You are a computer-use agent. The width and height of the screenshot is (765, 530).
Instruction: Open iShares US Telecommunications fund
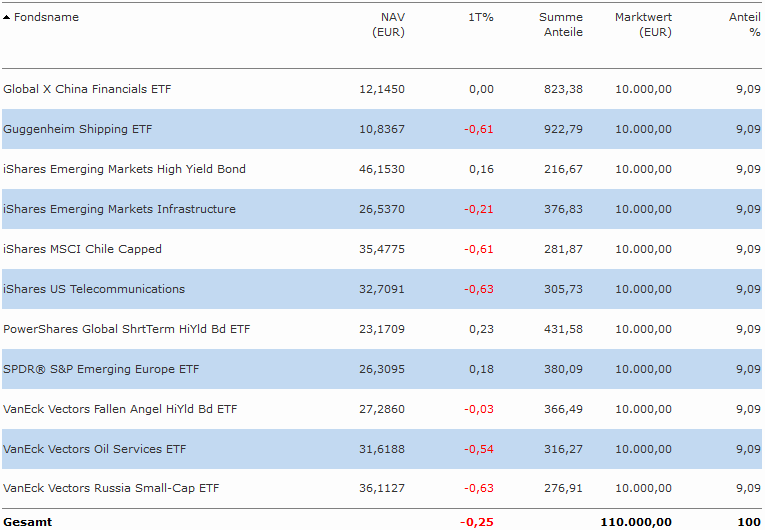tap(94, 289)
